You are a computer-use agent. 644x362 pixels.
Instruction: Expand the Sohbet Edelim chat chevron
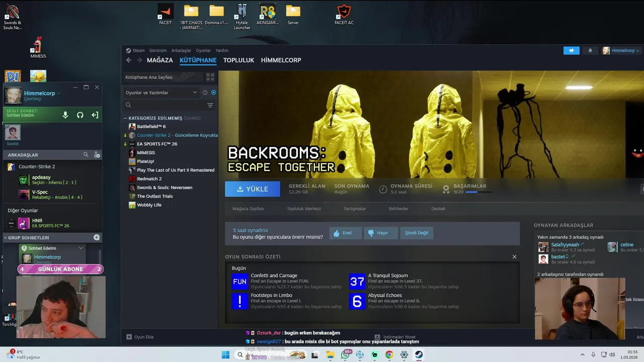pos(80,248)
